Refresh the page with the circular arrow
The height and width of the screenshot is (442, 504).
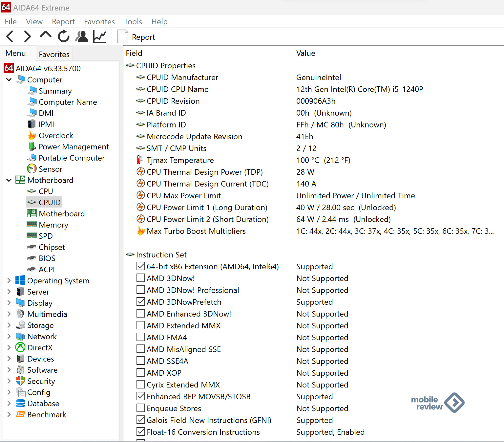[x=64, y=36]
